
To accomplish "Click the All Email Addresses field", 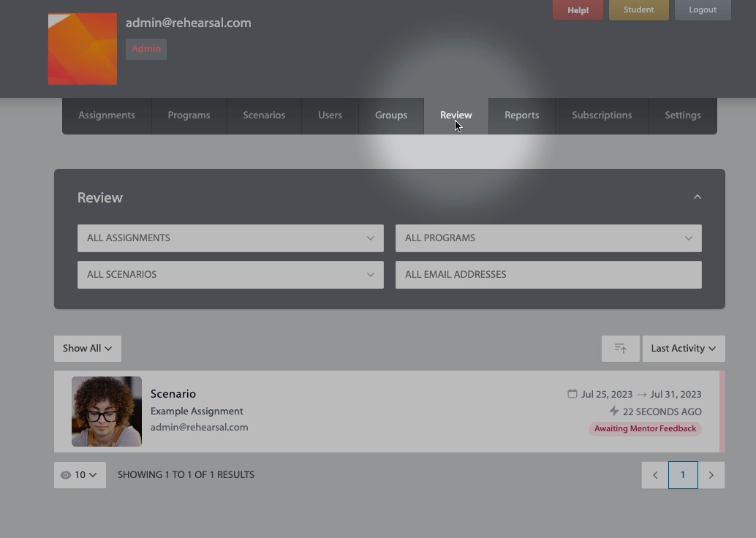I will pos(548,275).
